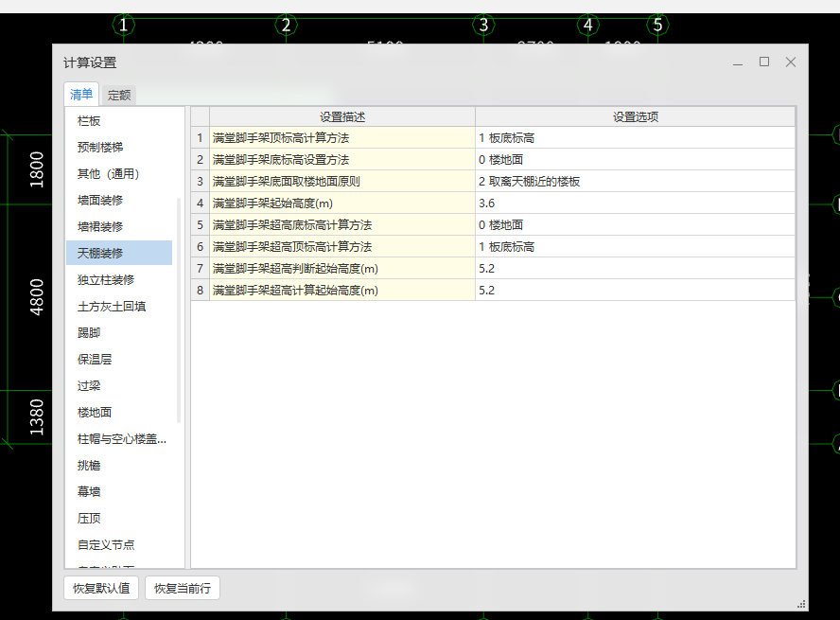
Task: Click the 设置选项 column header
Action: (x=635, y=116)
